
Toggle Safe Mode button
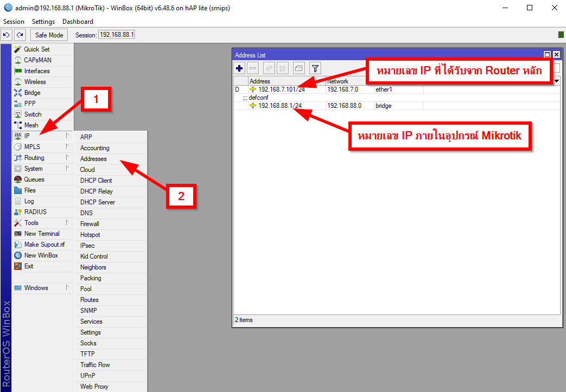click(49, 35)
